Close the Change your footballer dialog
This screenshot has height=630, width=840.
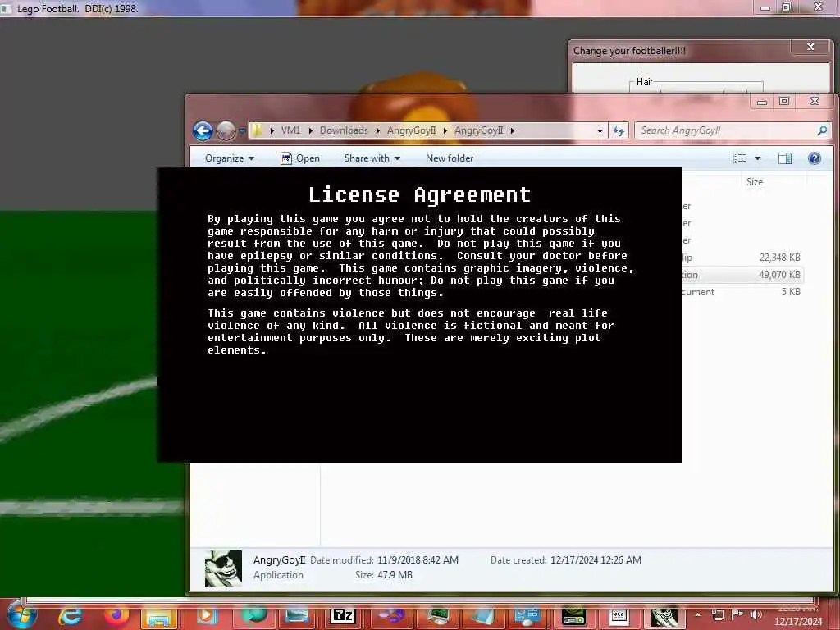[810, 47]
